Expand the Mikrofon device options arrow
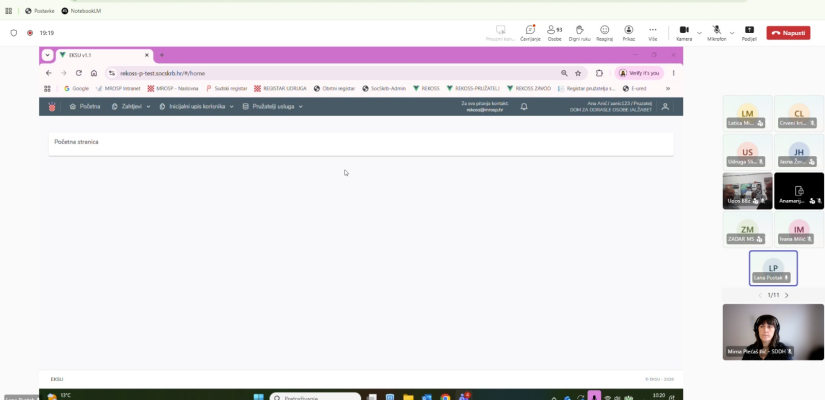 732,33
